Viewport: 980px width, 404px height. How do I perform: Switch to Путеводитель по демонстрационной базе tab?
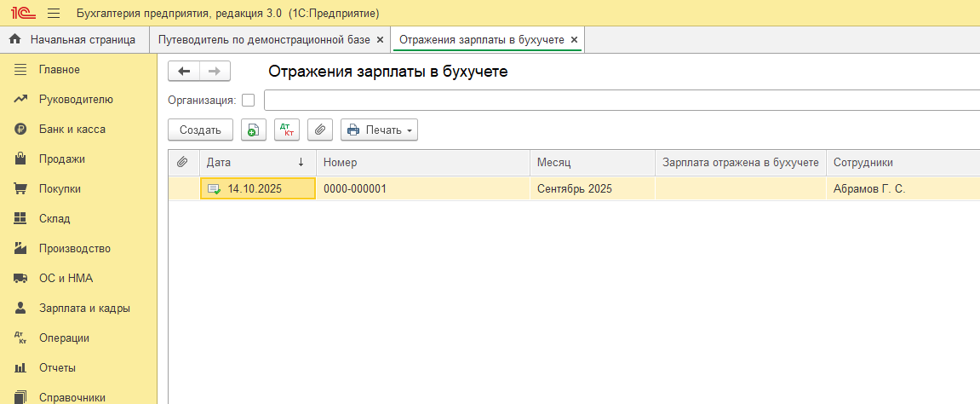264,39
